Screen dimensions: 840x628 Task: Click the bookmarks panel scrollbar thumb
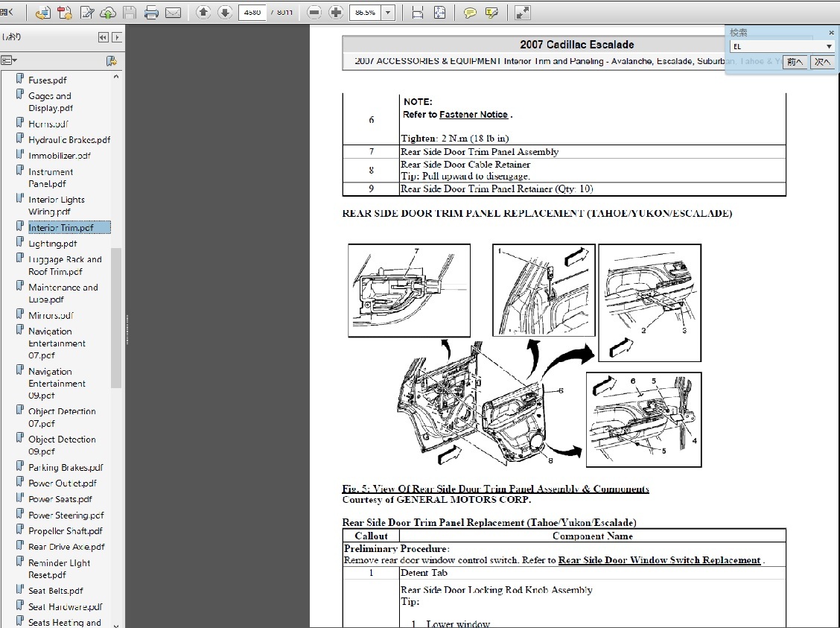116,317
